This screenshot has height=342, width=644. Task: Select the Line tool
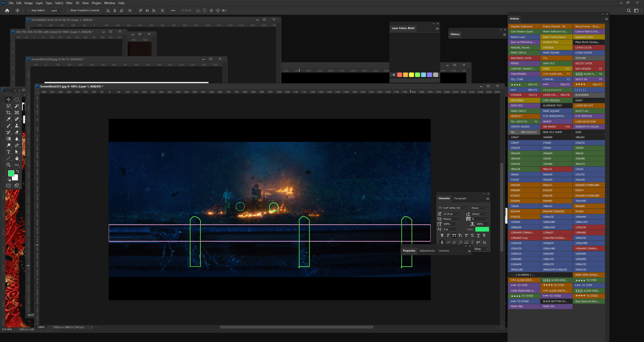[9, 158]
